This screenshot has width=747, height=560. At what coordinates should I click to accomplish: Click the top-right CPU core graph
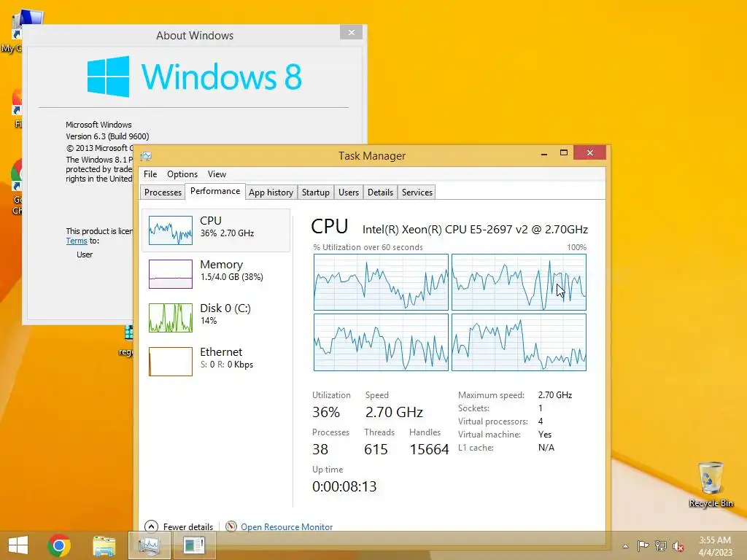(519, 282)
